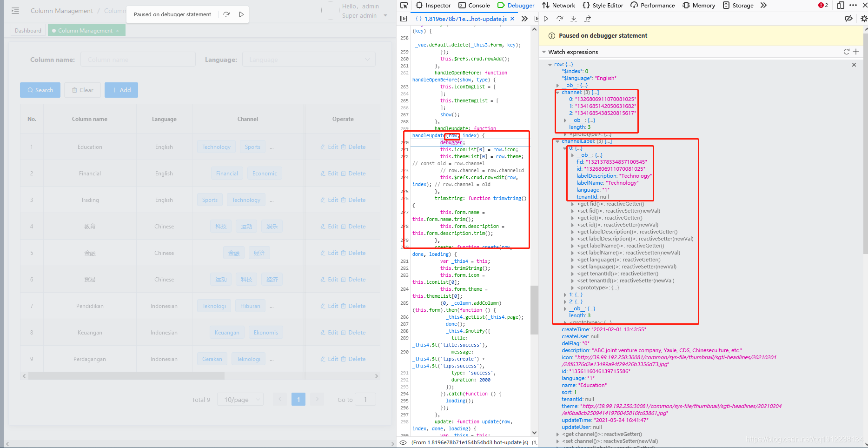Click line number 281 gutter
Image resolution: width=868 pixels, height=448 pixels.
click(404, 261)
